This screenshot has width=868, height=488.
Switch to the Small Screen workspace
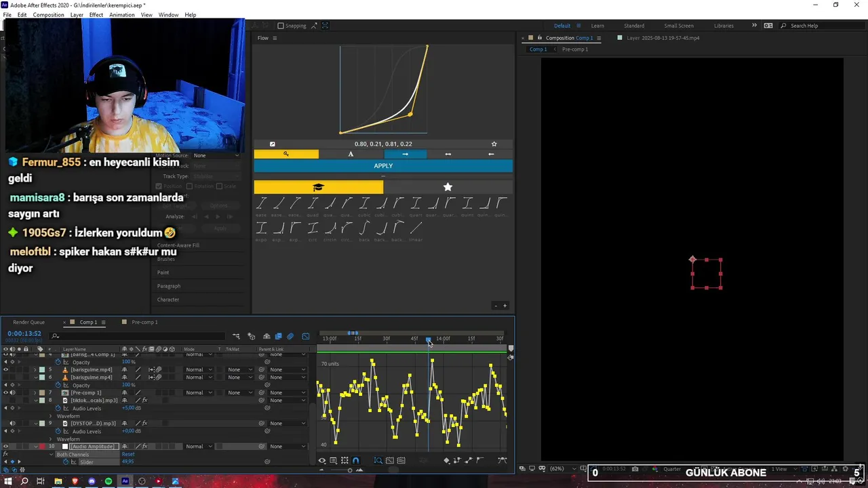[679, 26]
